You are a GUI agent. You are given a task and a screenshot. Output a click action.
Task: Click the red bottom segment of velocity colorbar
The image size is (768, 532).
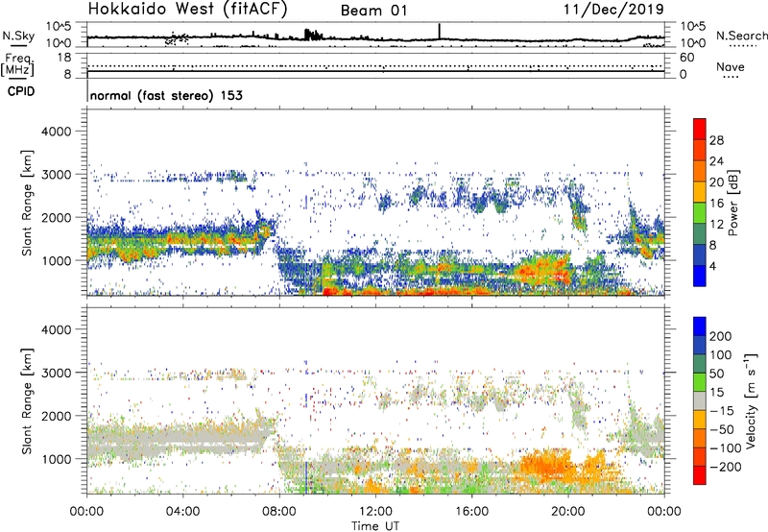[700, 475]
